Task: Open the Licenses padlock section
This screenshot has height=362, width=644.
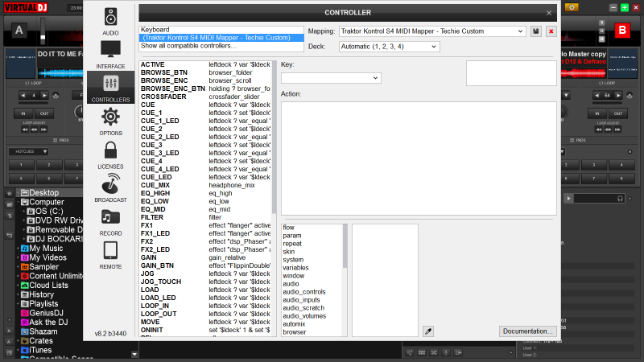Action: click(x=110, y=155)
